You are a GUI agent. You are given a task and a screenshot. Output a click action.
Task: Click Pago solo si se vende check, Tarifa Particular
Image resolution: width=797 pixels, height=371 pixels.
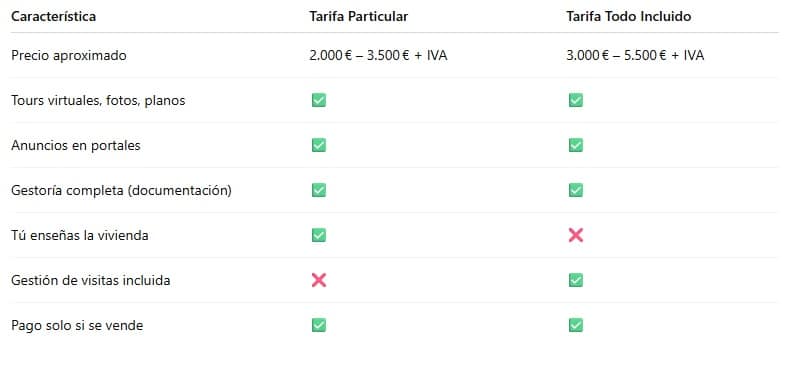319,325
